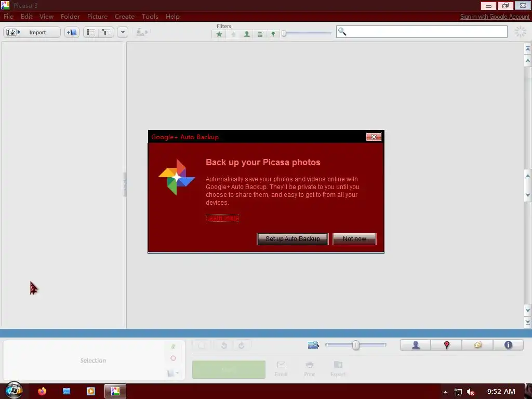
Task: Launch Firefox from the taskbar
Action: point(42,391)
